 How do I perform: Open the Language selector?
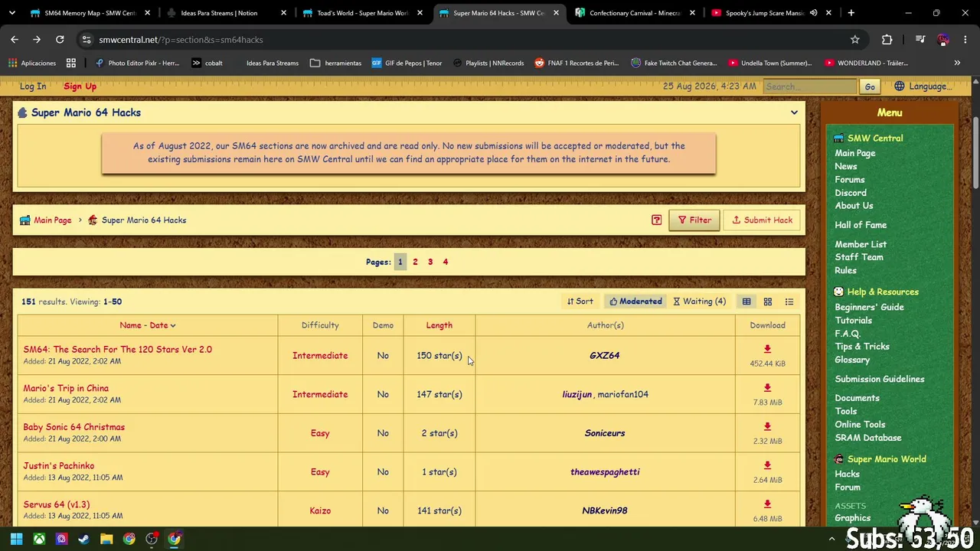coord(923,86)
